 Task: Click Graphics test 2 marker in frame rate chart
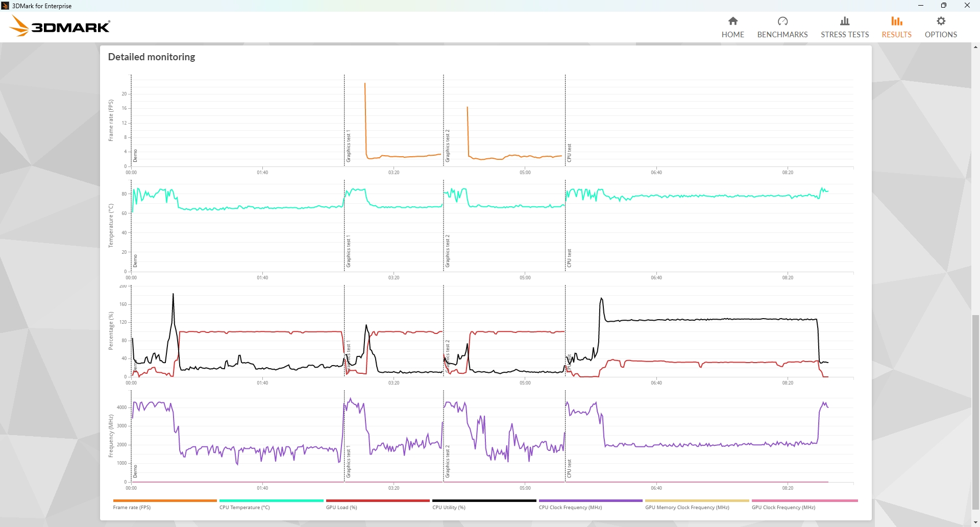[x=448, y=146]
